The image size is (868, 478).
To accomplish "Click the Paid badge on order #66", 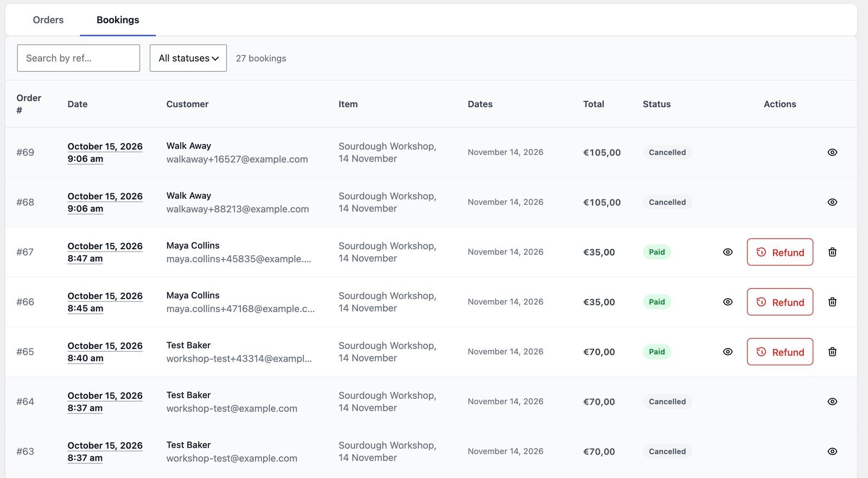I will point(657,302).
